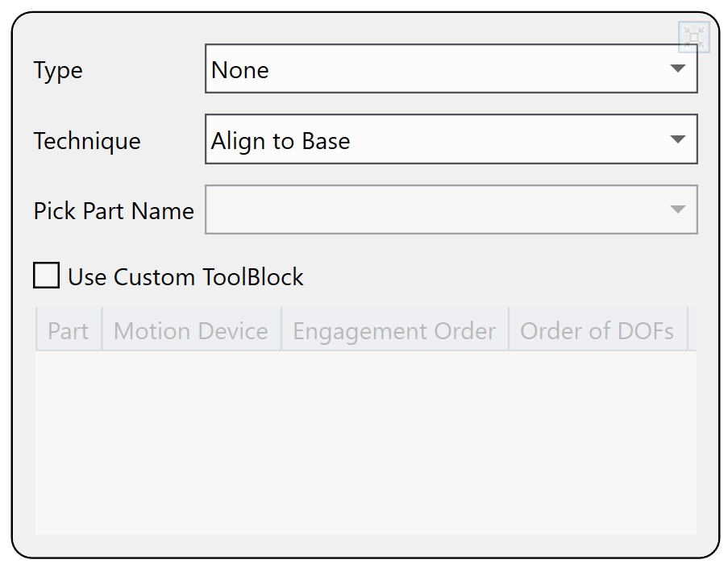Click the Motion Device column header
Viewport: 728px width, 568px height.
click(x=191, y=331)
